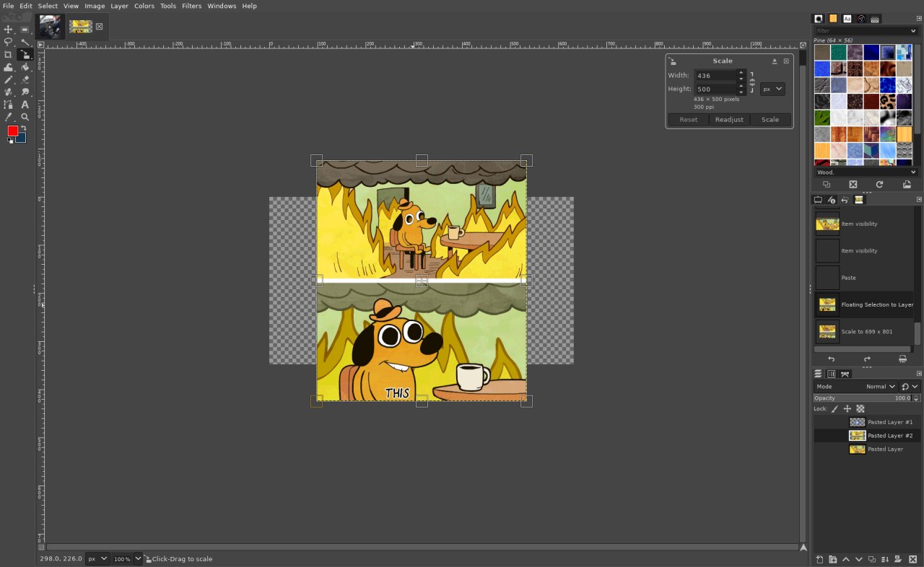This screenshot has width=924, height=567.
Task: Select 'Floating Selection to Layer' history step
Action: click(x=864, y=304)
